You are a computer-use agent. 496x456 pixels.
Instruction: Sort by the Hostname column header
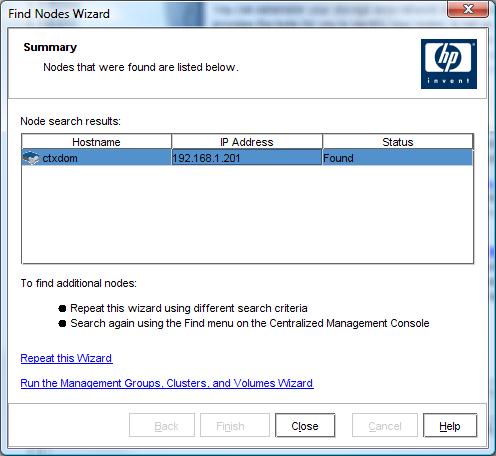click(96, 142)
